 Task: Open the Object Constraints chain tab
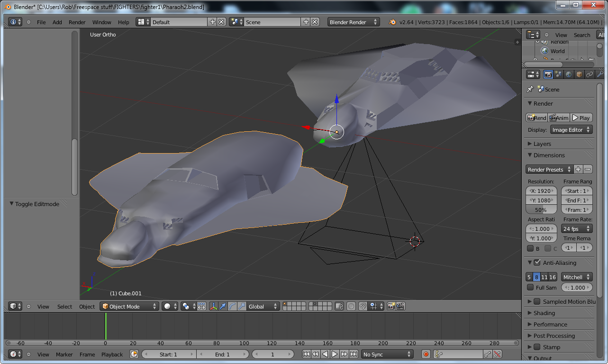pyautogui.click(x=590, y=74)
